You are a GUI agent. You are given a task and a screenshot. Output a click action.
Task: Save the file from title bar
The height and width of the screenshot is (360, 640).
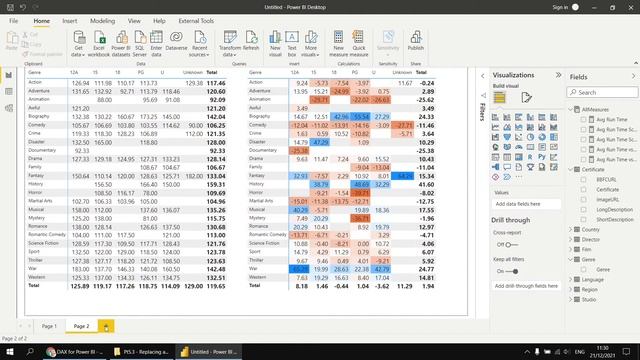click(x=10, y=7)
